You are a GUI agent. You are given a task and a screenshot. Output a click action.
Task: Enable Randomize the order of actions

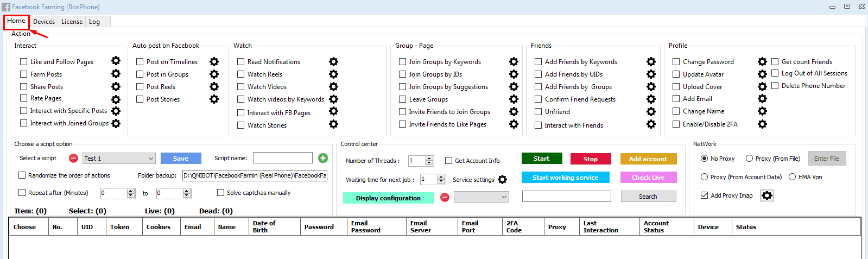pos(22,175)
